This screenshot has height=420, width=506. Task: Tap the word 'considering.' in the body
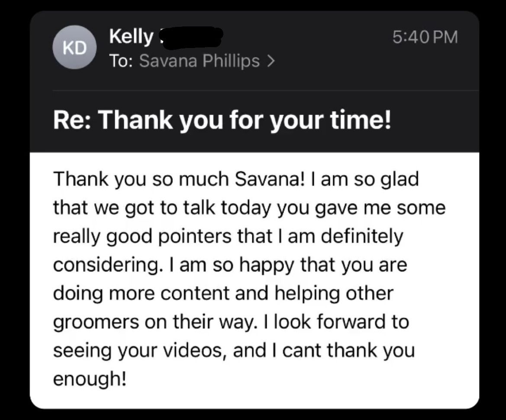point(107,266)
